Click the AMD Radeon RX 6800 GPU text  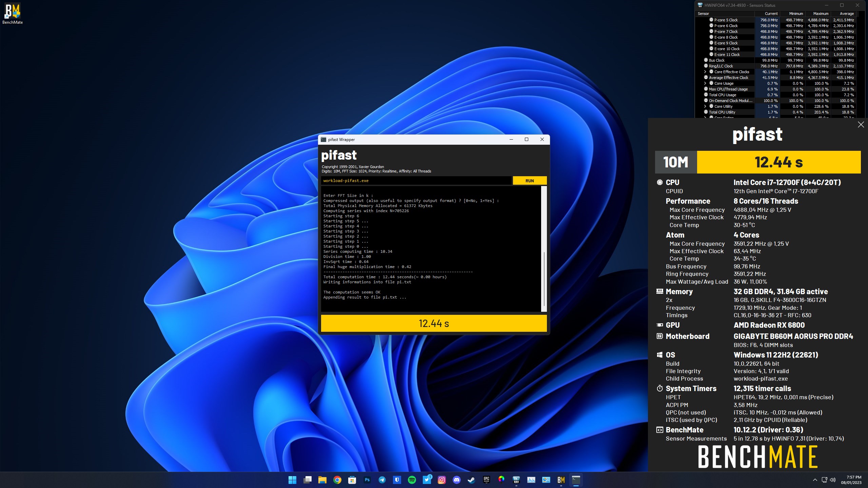tap(769, 325)
